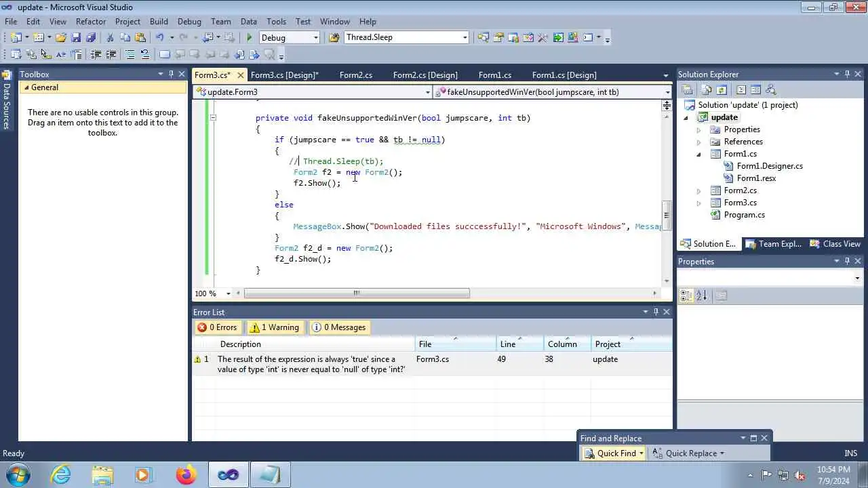Switch to the Class View tab

coord(835,244)
